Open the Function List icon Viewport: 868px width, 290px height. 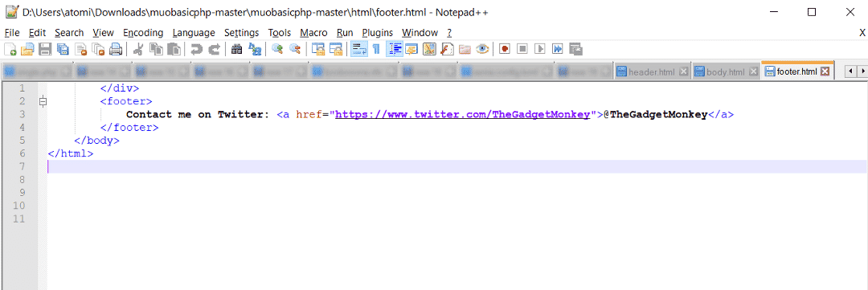click(x=448, y=49)
